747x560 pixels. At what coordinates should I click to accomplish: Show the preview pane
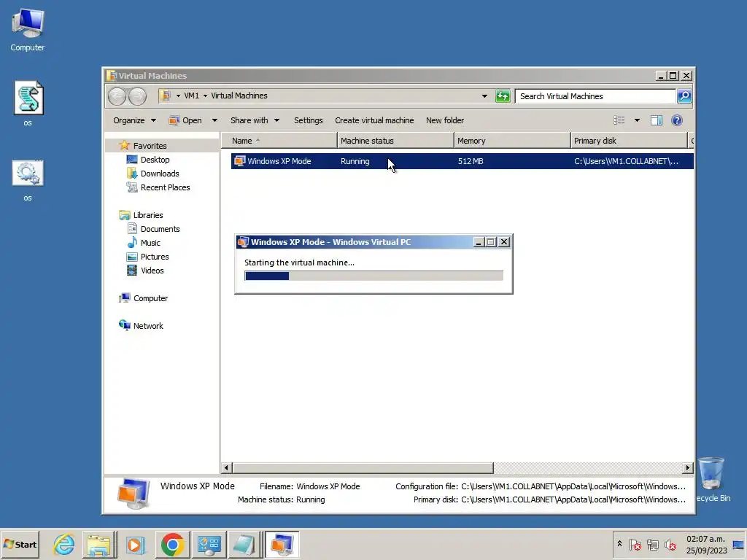point(657,120)
